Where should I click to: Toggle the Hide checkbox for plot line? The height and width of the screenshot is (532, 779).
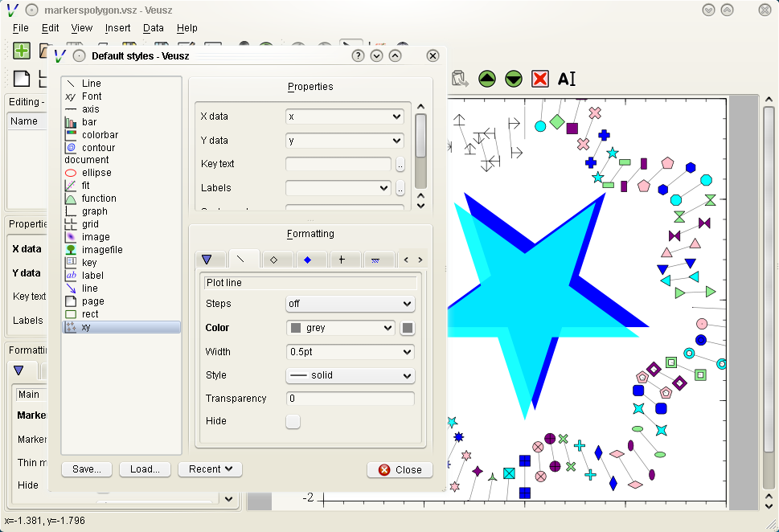293,422
